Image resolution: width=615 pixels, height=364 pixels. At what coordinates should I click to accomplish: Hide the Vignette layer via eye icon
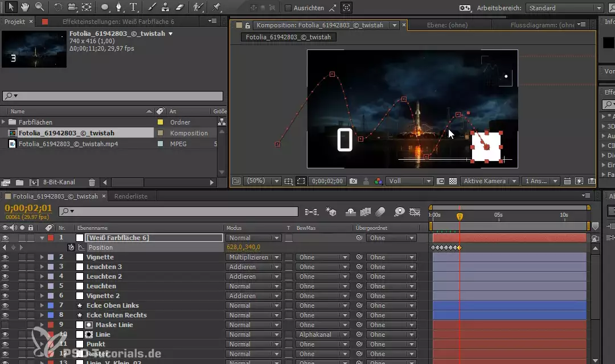[x=6, y=257]
